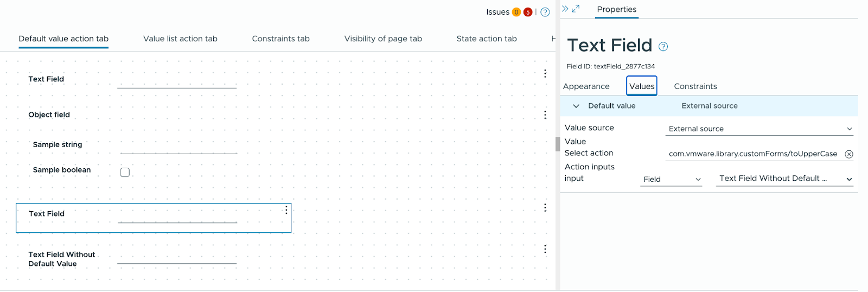Open three-dot menu inside selected Text Field

click(x=286, y=210)
